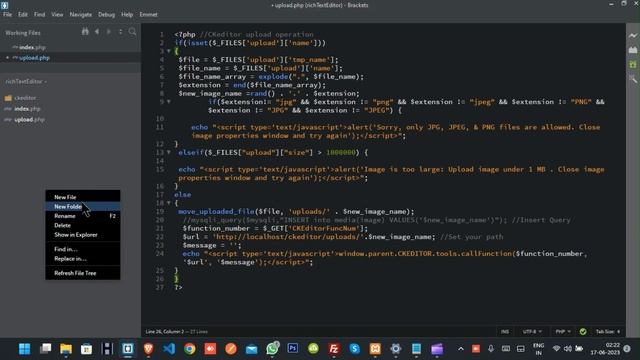This screenshot has width=640, height=360.
Task: Open the Brave browser taskbar icon
Action: [x=148, y=349]
